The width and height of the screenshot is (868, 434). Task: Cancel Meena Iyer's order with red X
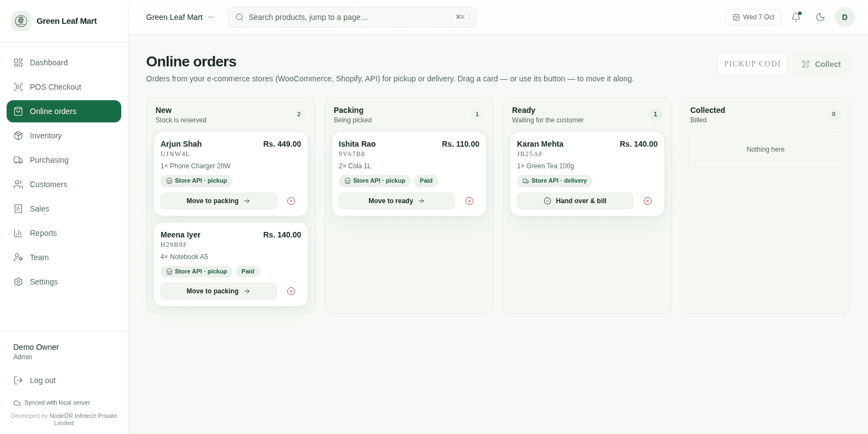(x=291, y=291)
